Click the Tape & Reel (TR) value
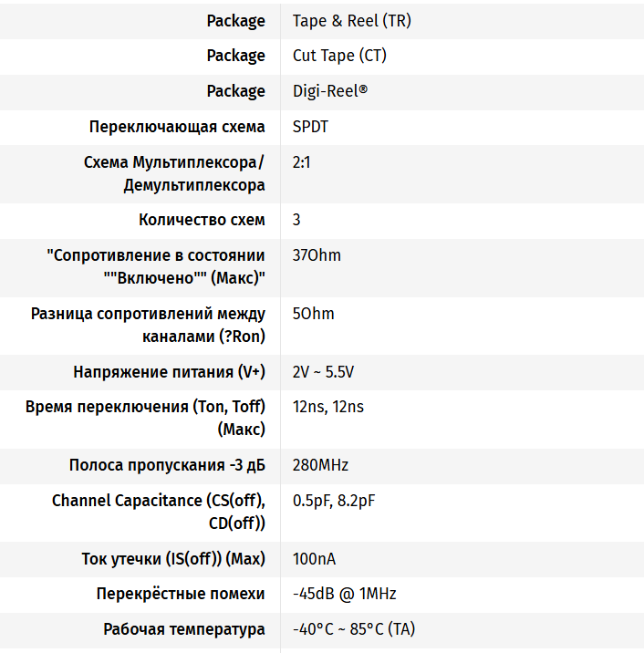The width and height of the screenshot is (644, 653). [x=351, y=21]
